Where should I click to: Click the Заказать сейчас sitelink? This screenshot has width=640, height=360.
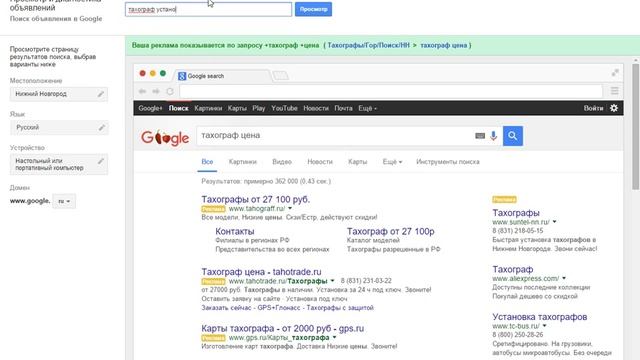(226, 308)
